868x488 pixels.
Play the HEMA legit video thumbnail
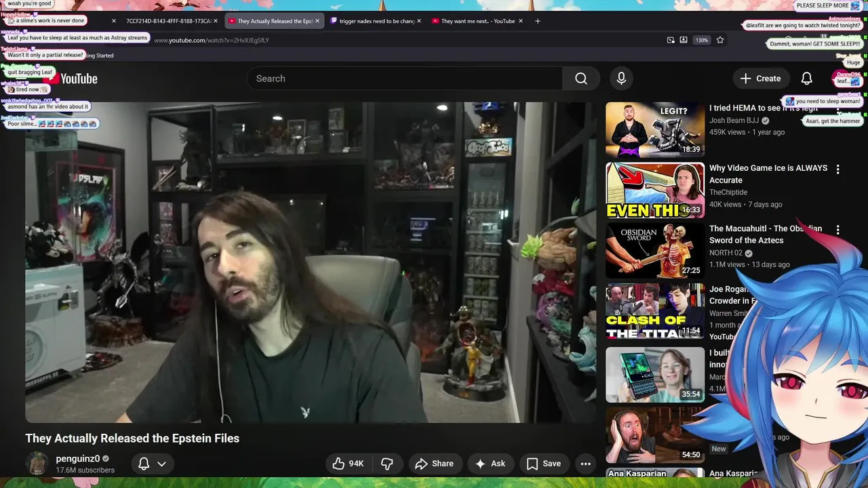click(x=655, y=129)
